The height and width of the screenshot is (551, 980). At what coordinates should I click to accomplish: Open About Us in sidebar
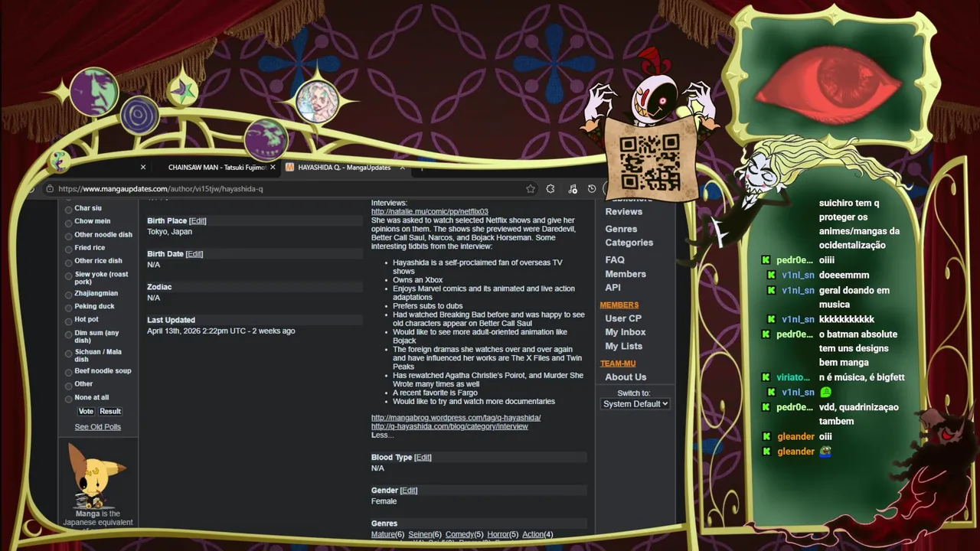coord(626,377)
